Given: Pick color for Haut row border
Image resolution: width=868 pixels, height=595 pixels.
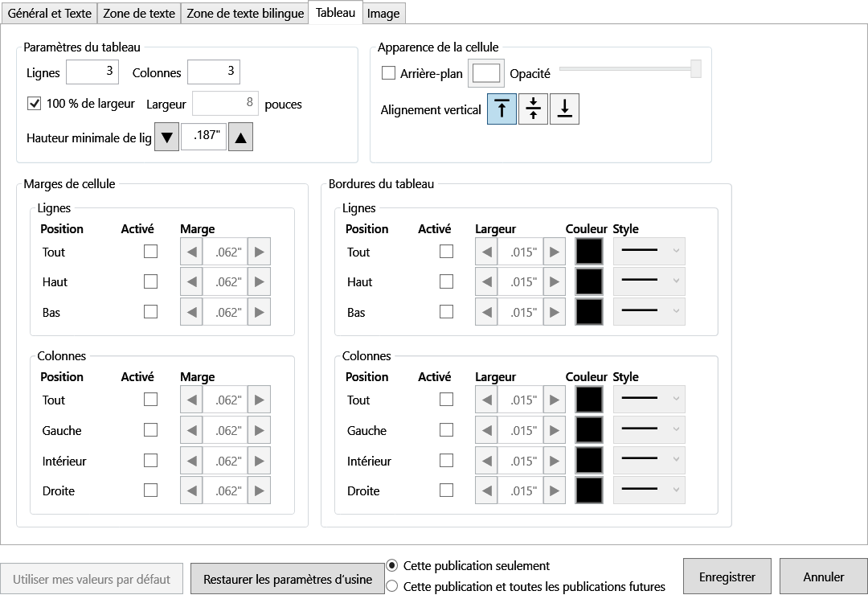Looking at the screenshot, I should click(589, 281).
